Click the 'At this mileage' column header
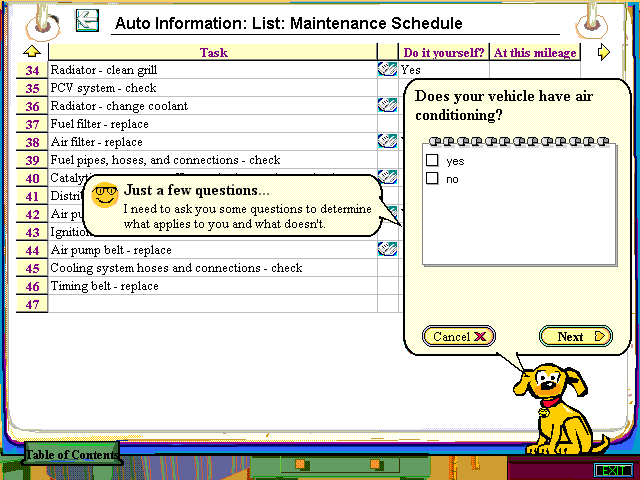 pyautogui.click(x=535, y=52)
